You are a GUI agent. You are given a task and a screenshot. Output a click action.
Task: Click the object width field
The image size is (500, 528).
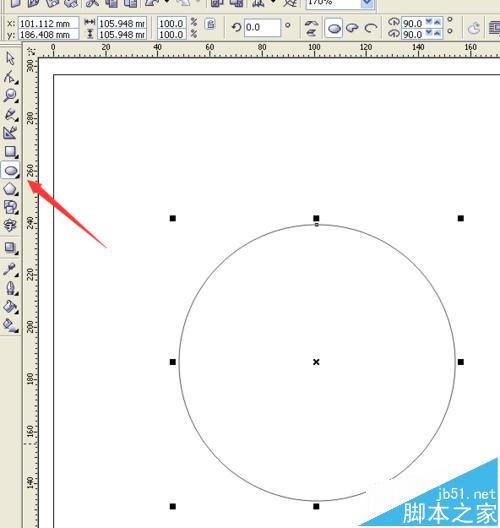click(122, 23)
